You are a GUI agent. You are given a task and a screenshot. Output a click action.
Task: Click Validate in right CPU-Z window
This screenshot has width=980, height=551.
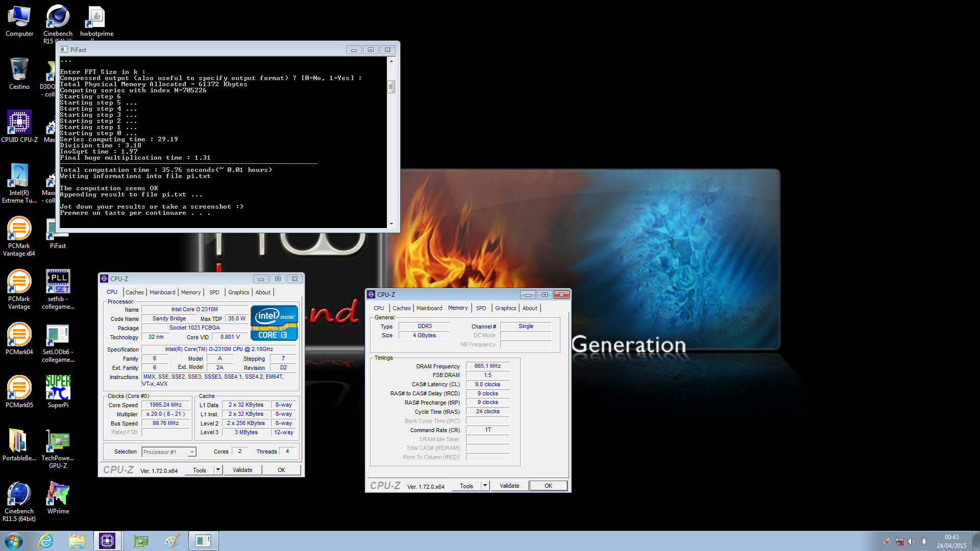[x=509, y=486]
